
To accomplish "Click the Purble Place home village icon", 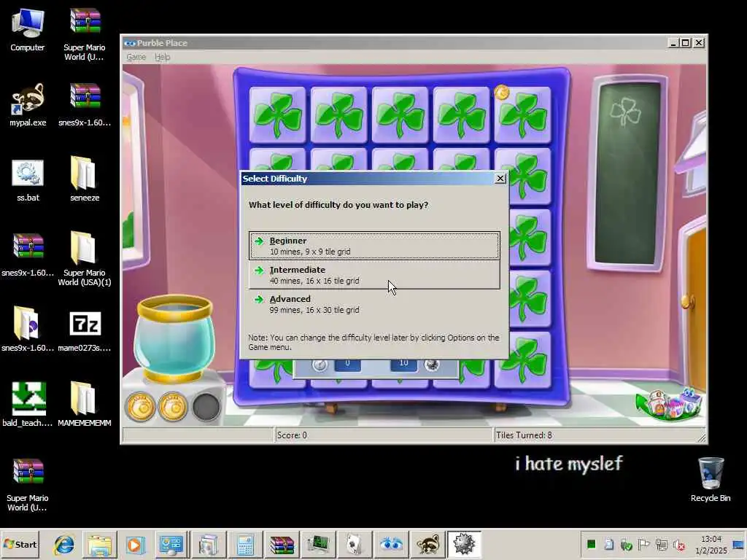I will click(670, 404).
